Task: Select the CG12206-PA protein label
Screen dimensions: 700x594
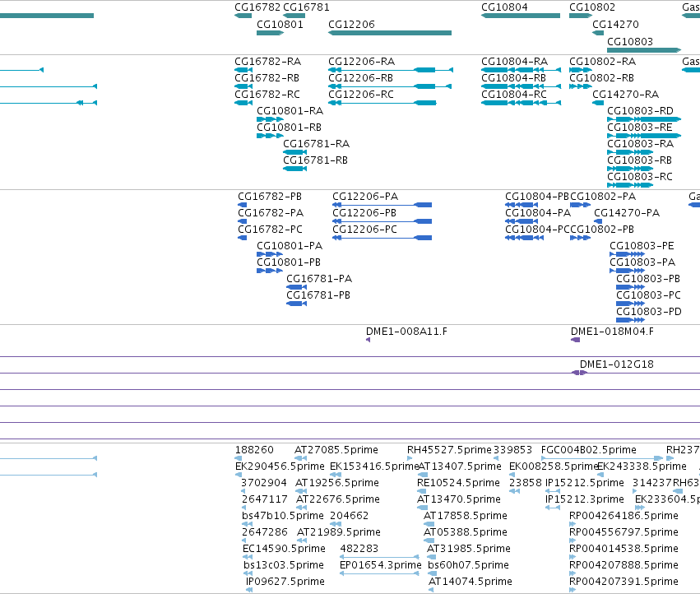Action: tap(365, 197)
